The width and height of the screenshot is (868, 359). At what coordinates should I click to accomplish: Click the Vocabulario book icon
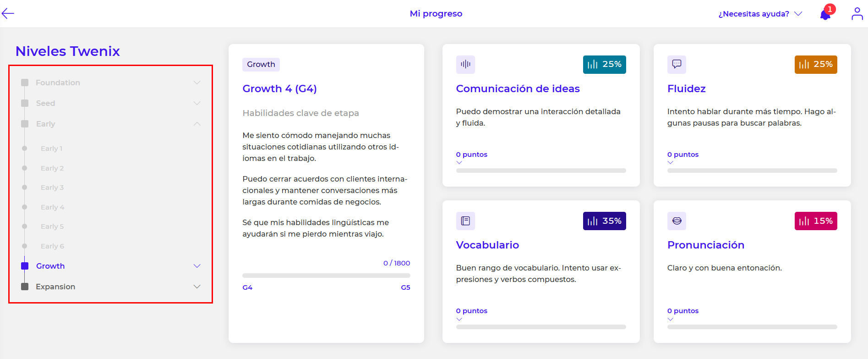pyautogui.click(x=465, y=221)
